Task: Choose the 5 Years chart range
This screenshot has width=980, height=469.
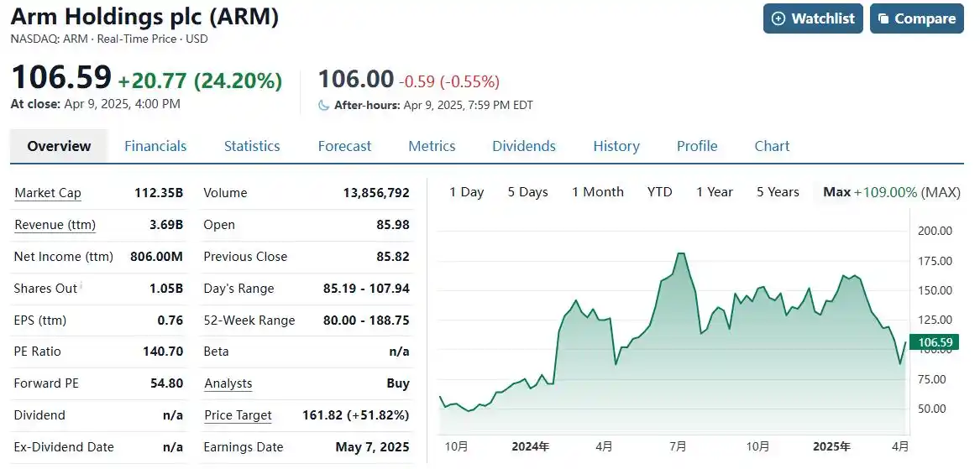Action: (x=778, y=192)
